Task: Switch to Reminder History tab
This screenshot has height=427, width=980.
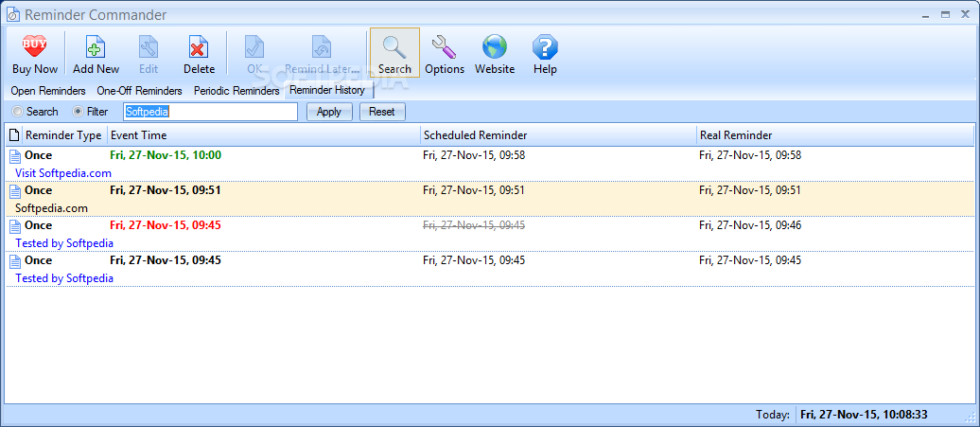Action: tap(327, 90)
